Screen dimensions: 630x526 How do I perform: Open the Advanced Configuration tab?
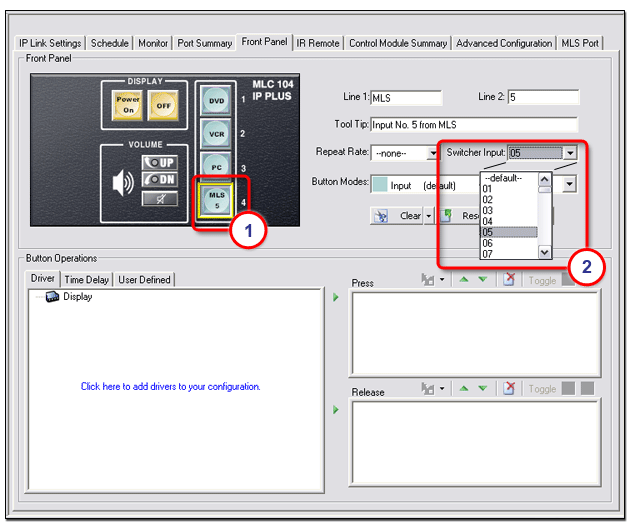(x=504, y=43)
